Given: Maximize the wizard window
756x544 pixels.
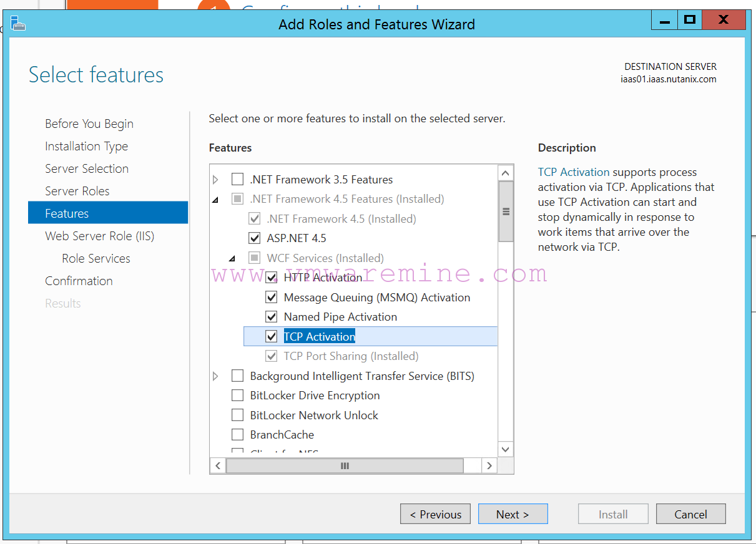Looking at the screenshot, I should [x=690, y=20].
